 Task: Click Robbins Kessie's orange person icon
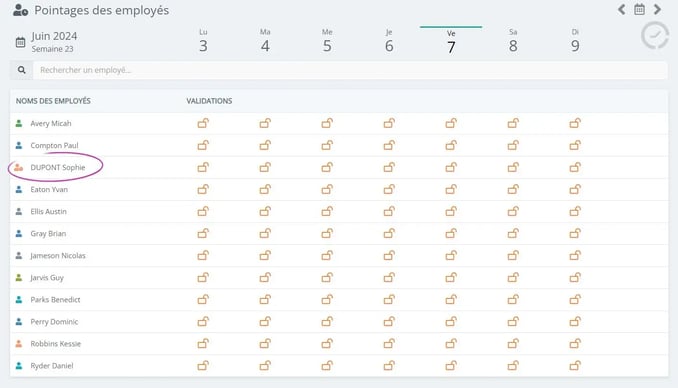pyautogui.click(x=19, y=343)
